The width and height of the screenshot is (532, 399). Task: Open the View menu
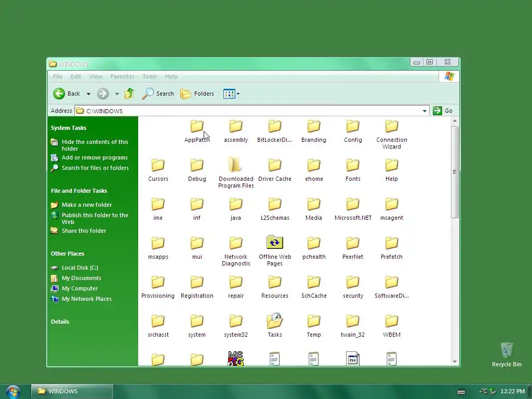[96, 76]
